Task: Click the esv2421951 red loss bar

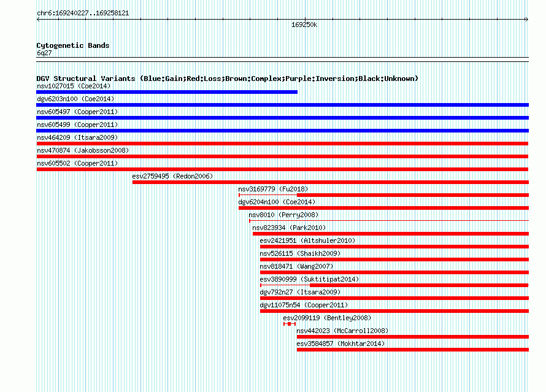Action: pyautogui.click(x=394, y=247)
